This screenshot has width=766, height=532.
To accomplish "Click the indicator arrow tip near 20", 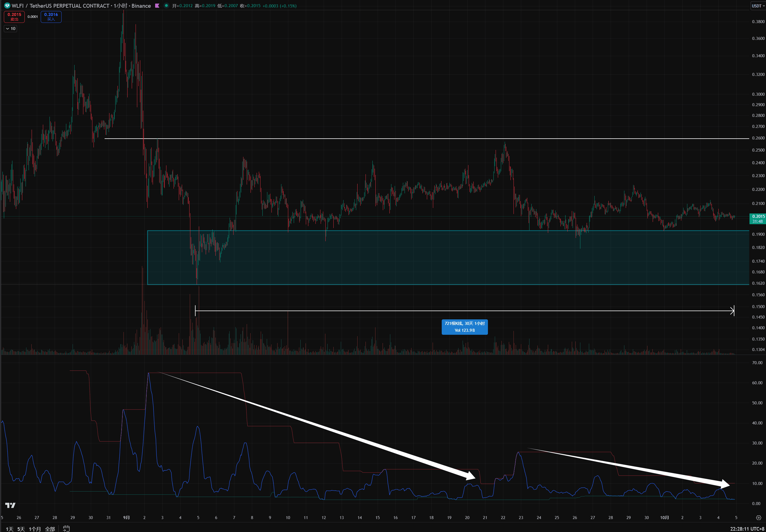I will coord(474,477).
